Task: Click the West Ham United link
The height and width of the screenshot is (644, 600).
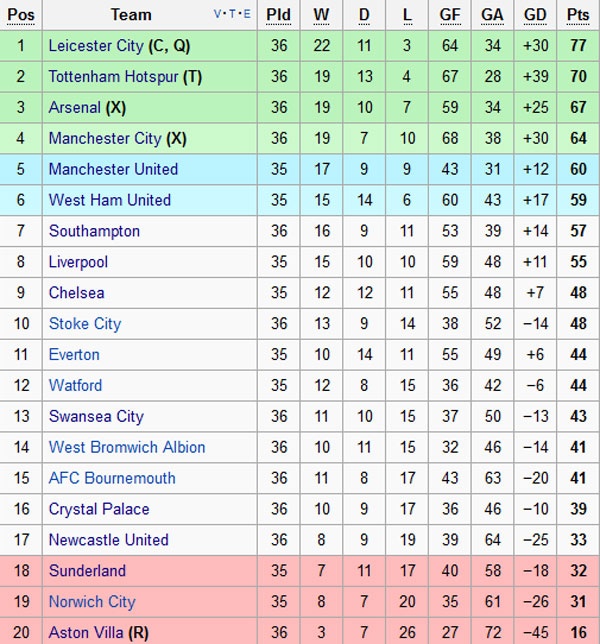Action: click(110, 200)
